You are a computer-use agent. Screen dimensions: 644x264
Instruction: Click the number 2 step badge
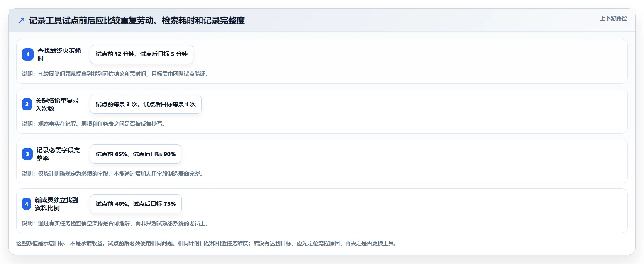(27, 104)
